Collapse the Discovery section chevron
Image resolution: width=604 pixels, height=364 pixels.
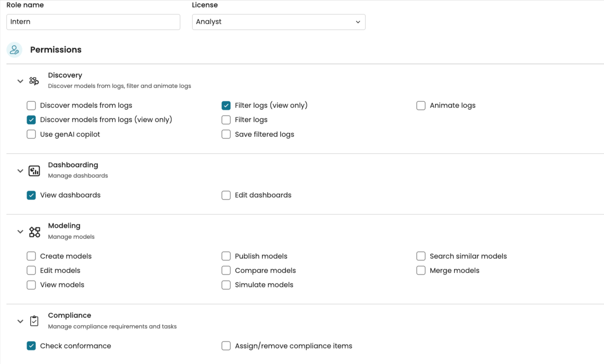click(x=20, y=81)
